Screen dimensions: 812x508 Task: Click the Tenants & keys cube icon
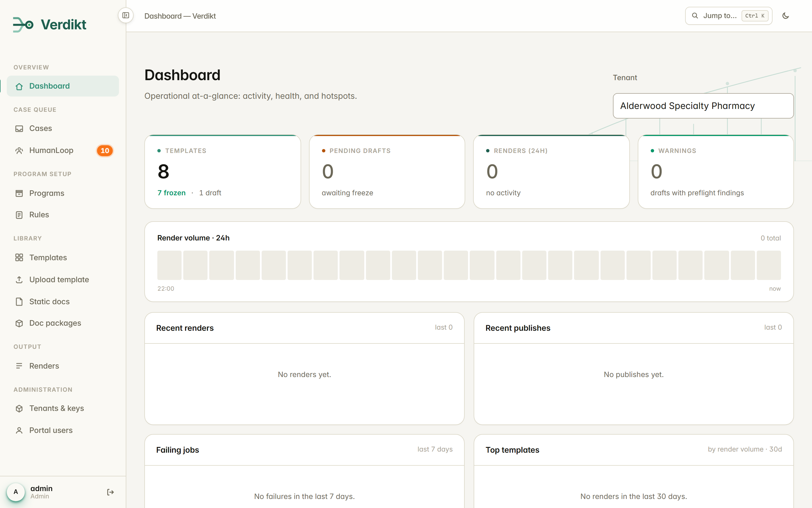click(19, 409)
